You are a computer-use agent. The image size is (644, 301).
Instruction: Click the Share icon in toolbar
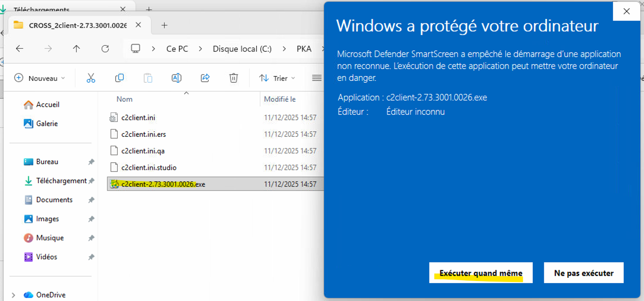205,78
